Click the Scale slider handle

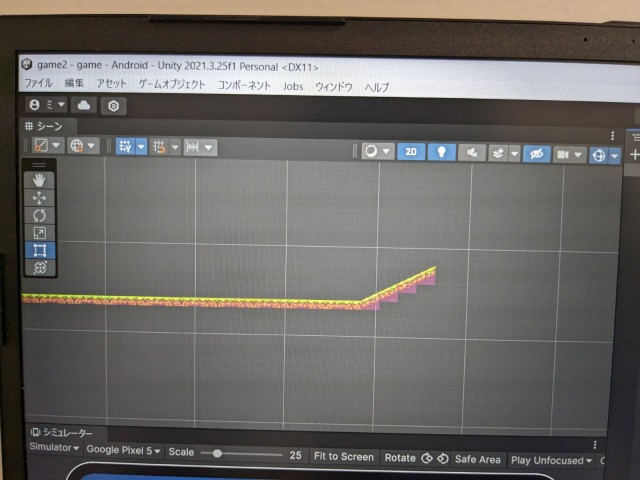[217, 453]
